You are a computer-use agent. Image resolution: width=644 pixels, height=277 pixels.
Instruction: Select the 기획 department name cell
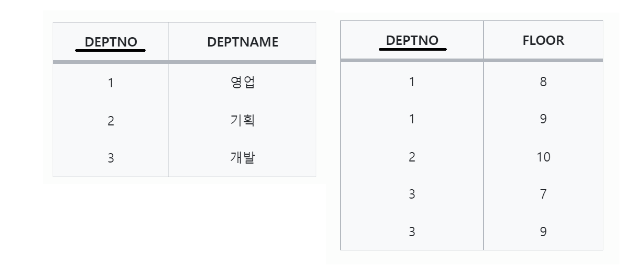pyautogui.click(x=243, y=121)
